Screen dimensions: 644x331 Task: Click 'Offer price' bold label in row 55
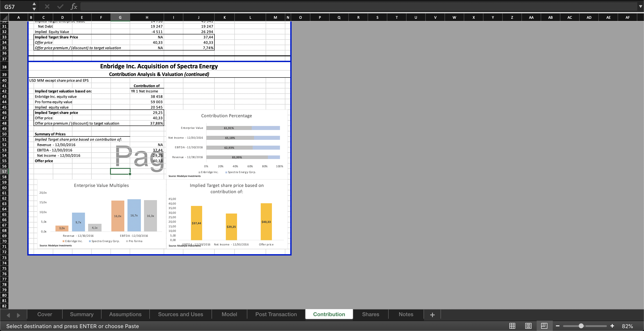coord(44,161)
